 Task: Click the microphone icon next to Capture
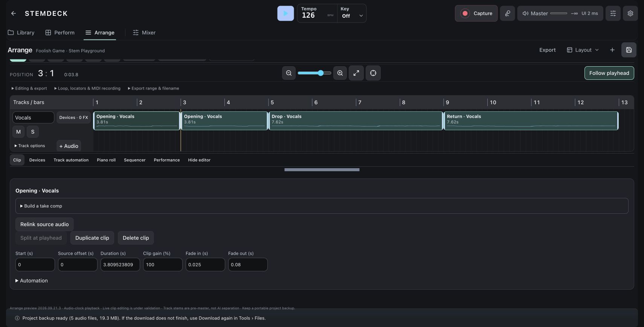[507, 14]
